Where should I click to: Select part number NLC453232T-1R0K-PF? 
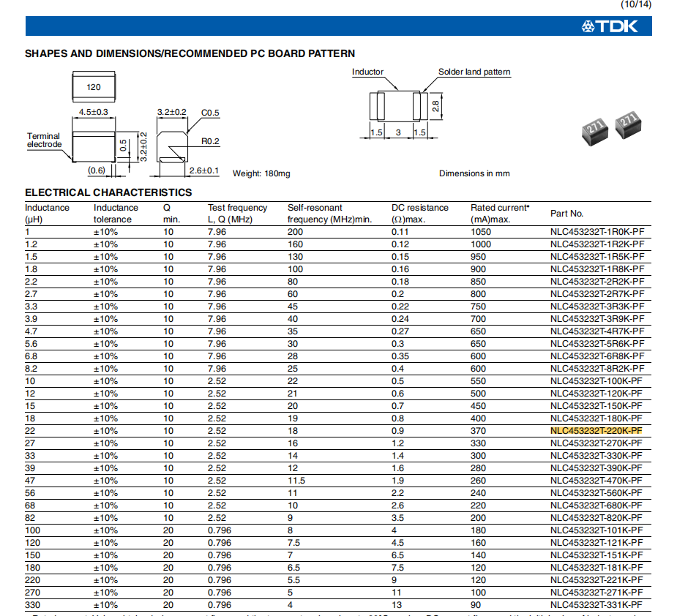click(597, 232)
